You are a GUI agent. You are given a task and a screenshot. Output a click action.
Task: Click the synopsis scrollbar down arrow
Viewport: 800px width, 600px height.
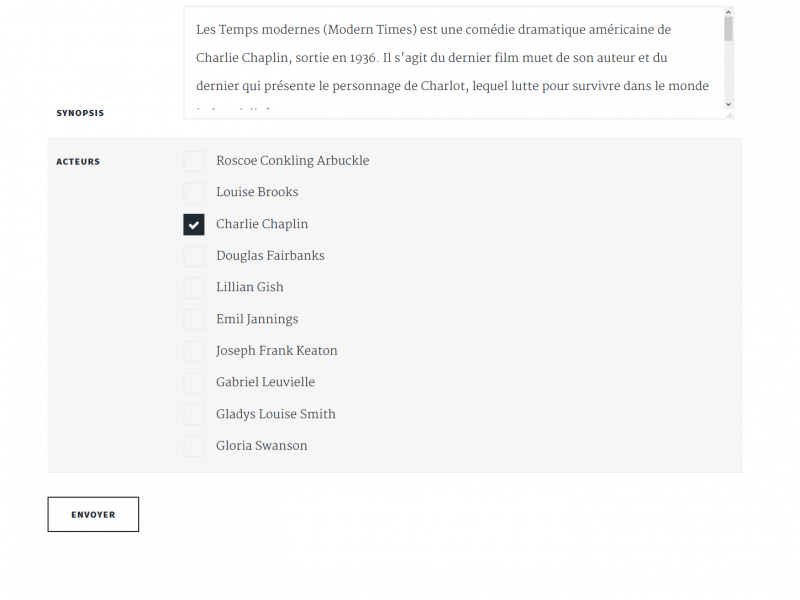pyautogui.click(x=728, y=104)
